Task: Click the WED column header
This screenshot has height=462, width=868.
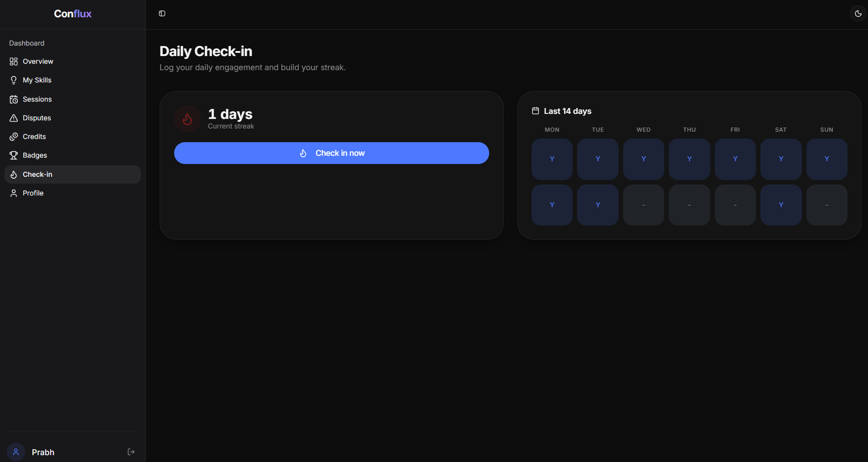Action: (644, 130)
